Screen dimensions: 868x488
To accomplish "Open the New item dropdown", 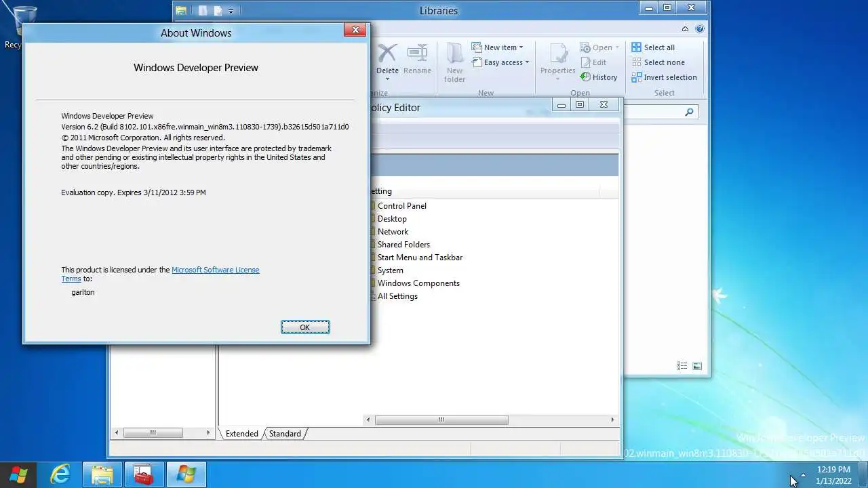I will pos(521,47).
